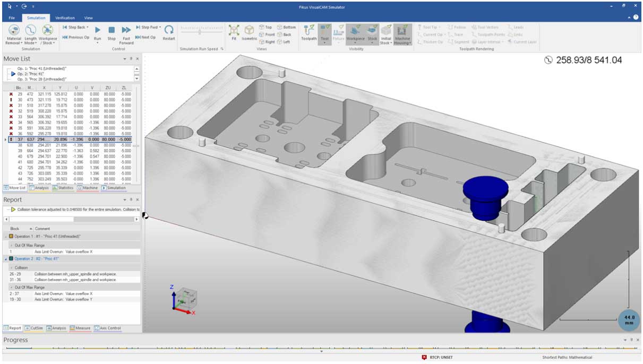Open the Top view
This screenshot has height=364, width=643.
tap(268, 26)
